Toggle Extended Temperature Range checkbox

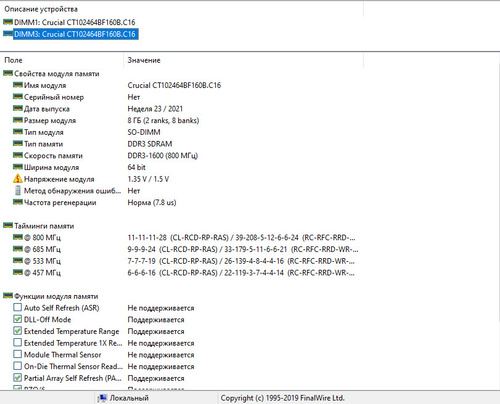pyautogui.click(x=18, y=331)
